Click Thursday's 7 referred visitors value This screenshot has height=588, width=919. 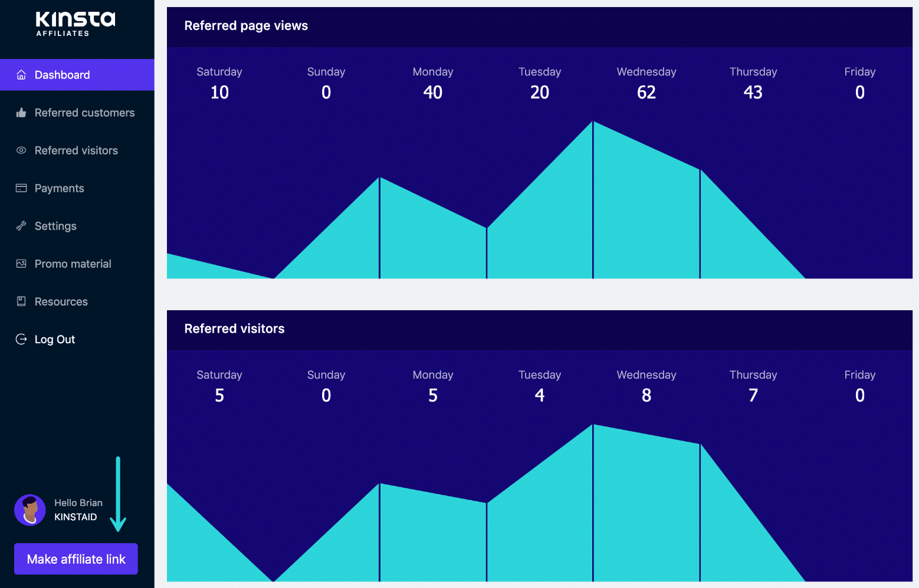[753, 396]
